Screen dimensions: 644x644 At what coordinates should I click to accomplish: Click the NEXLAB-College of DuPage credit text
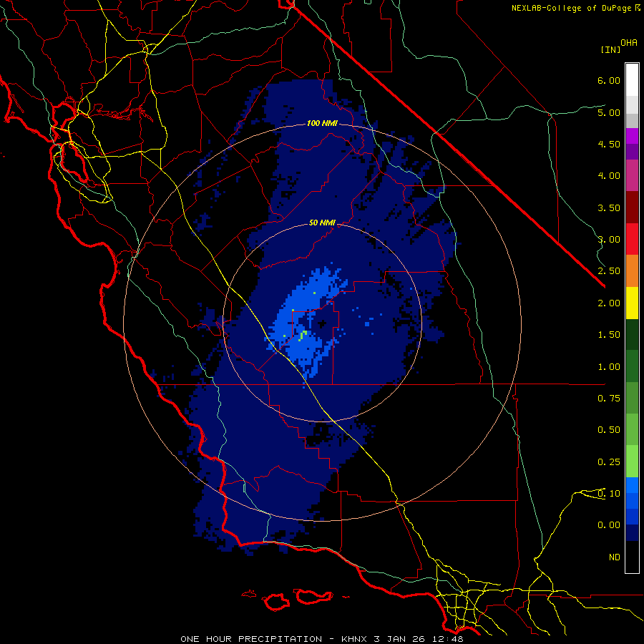pyautogui.click(x=575, y=8)
